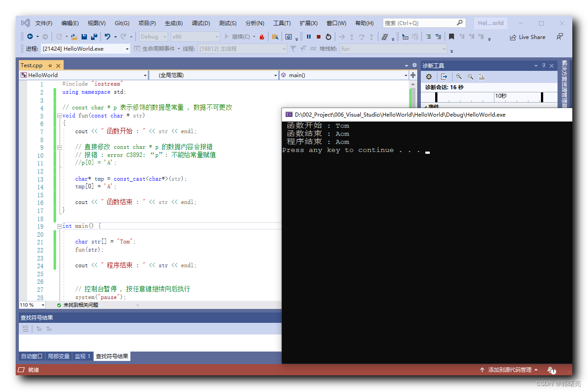Open the (全局范围) scope dropdown
The height and width of the screenshot is (391, 588).
(214, 75)
